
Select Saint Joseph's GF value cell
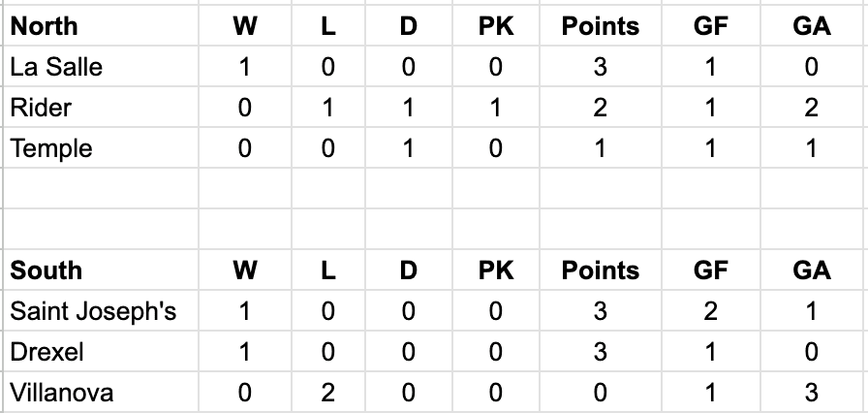[711, 311]
